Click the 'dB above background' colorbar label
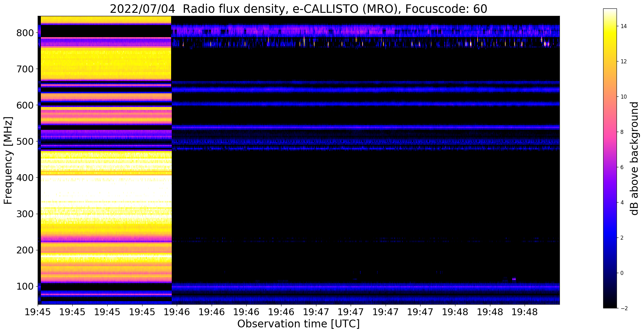Image resolution: width=644 pixels, height=333 pixels. point(634,159)
